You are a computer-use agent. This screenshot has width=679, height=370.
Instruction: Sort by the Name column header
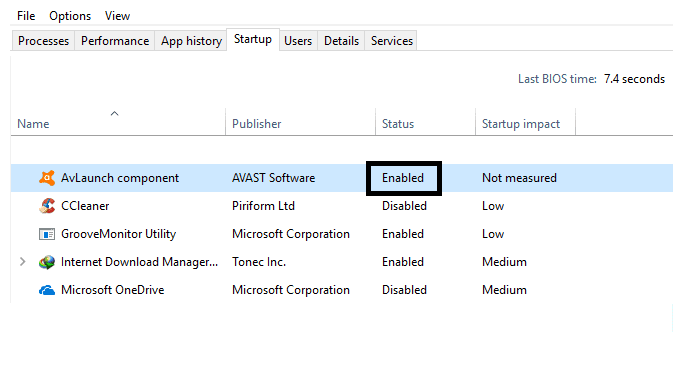[x=33, y=124]
